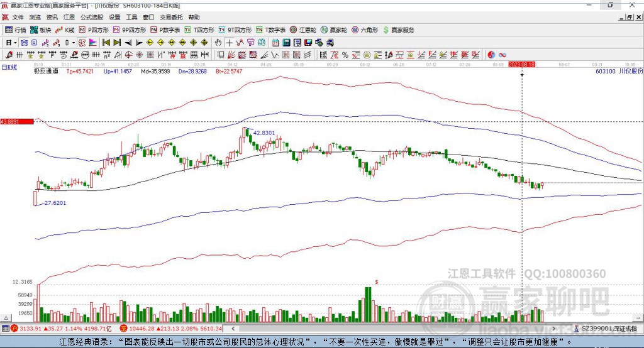Open the 浏览 menu
The image size is (644, 348).
(35, 17)
